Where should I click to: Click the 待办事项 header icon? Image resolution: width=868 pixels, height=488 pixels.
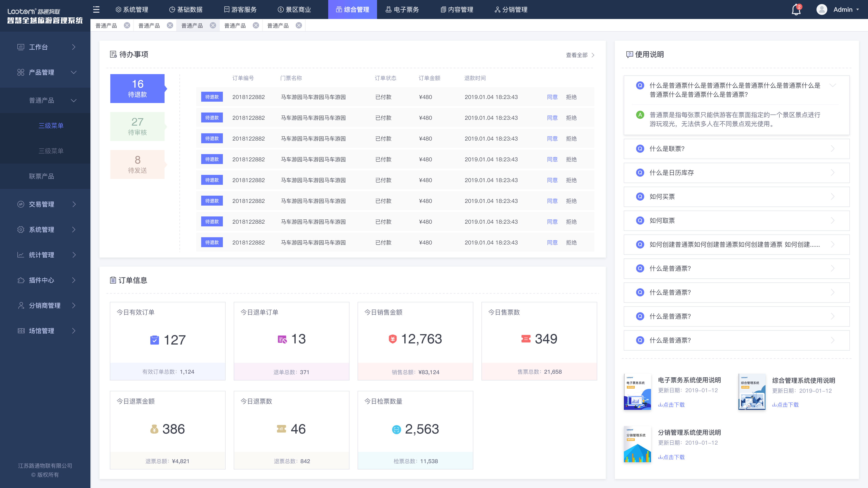[113, 54]
